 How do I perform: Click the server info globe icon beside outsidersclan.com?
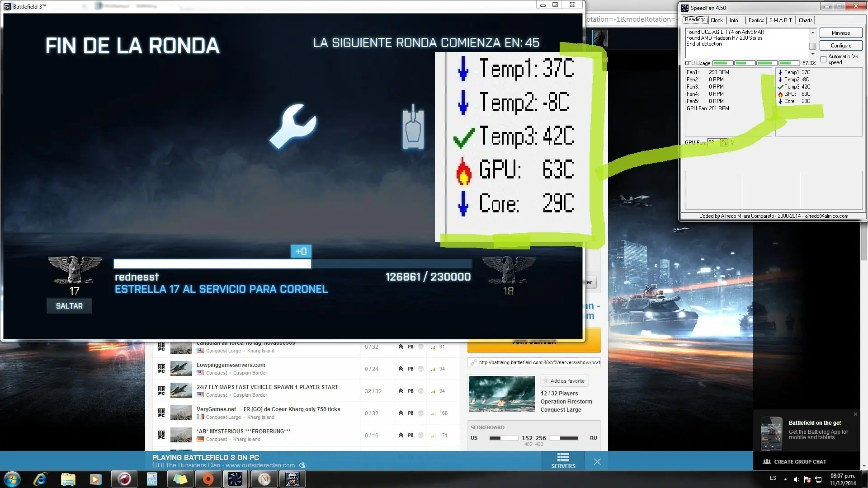coord(303,465)
